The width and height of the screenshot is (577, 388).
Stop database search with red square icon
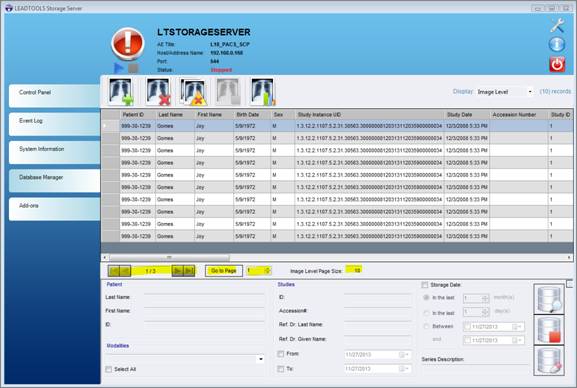pyautogui.click(x=549, y=329)
